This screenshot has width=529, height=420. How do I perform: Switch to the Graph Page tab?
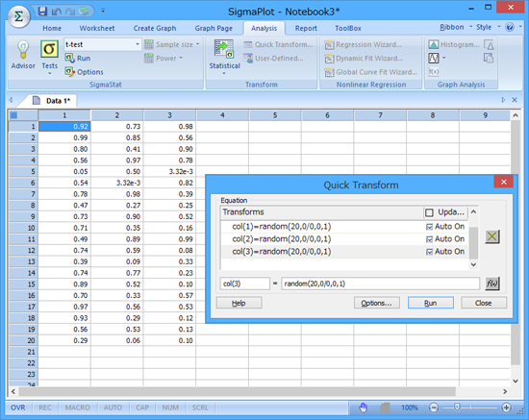click(214, 28)
